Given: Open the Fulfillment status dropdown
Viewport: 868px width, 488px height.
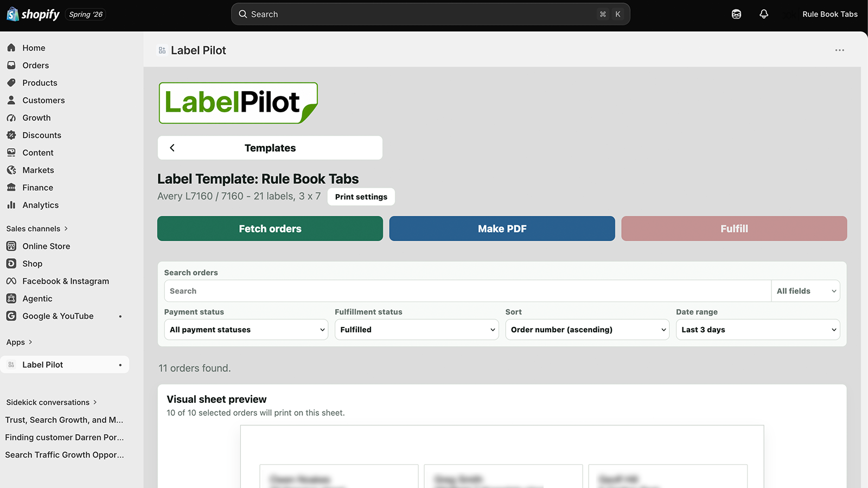Looking at the screenshot, I should [417, 330].
